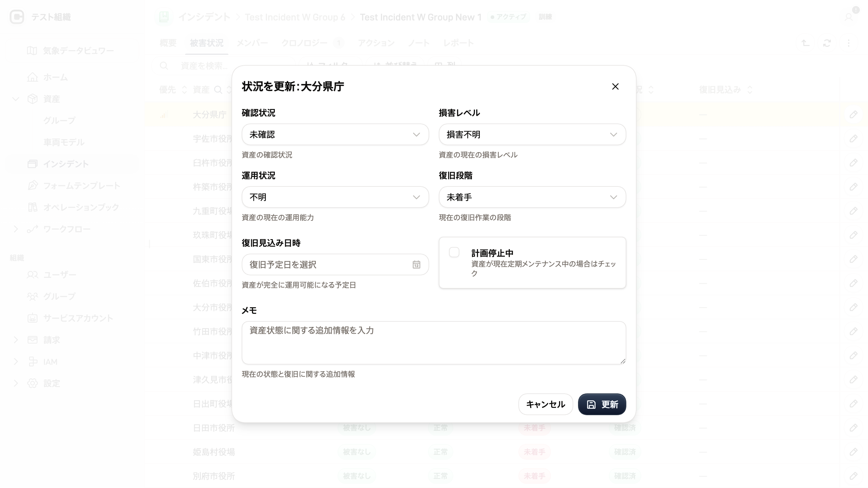This screenshot has height=488, width=868.
Task: Click the 資産 cube icon in sidebar
Action: tap(32, 99)
